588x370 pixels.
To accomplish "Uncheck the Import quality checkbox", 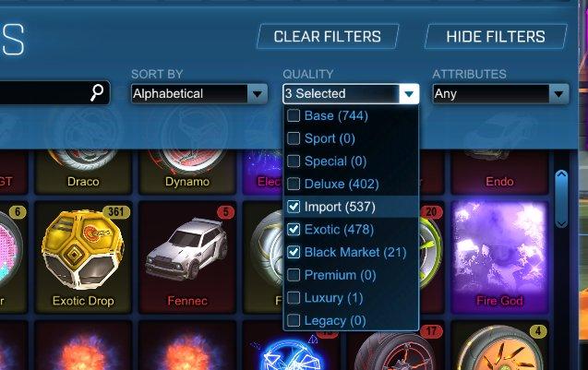I will [x=294, y=207].
